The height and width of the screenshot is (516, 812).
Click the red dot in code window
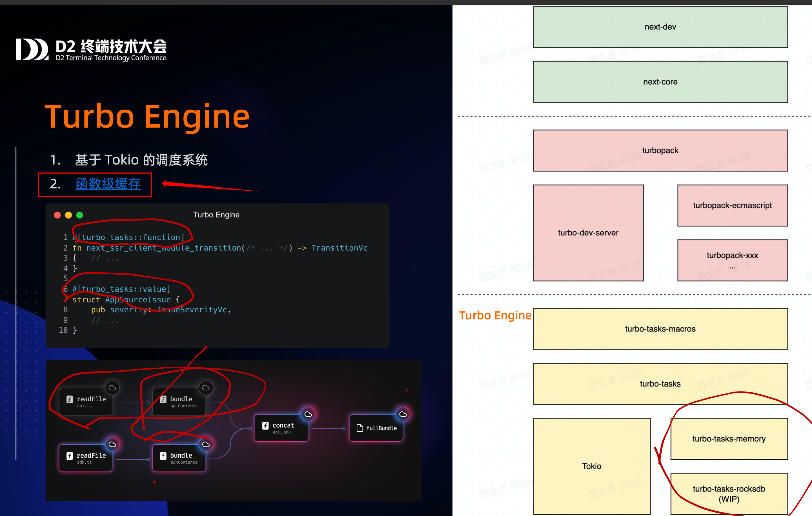pyautogui.click(x=57, y=215)
